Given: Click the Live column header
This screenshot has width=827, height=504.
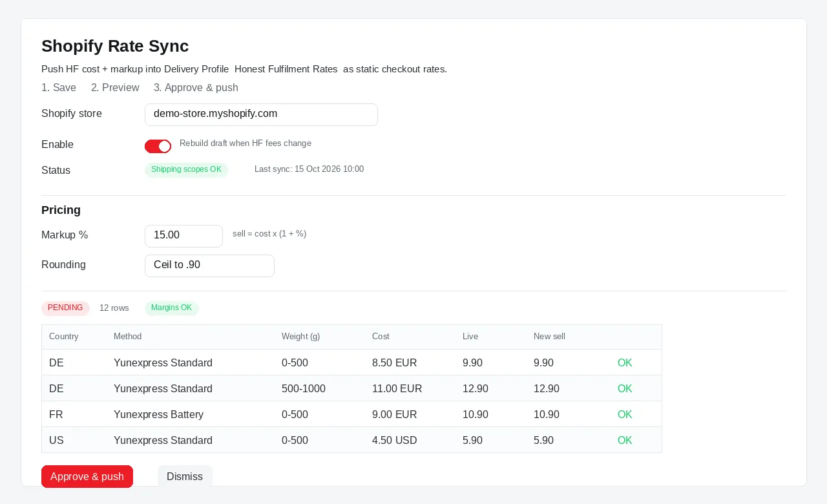Looking at the screenshot, I should 470,337.
